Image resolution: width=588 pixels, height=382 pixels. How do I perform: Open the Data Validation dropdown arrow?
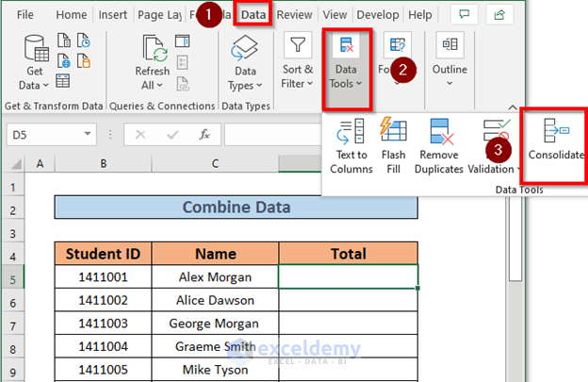519,170
